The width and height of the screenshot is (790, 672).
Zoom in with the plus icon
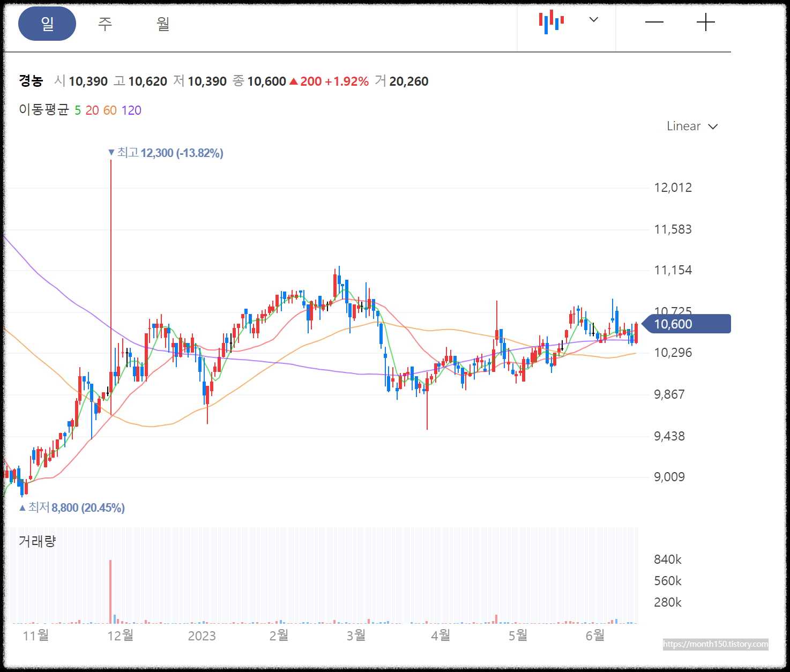pyautogui.click(x=706, y=22)
